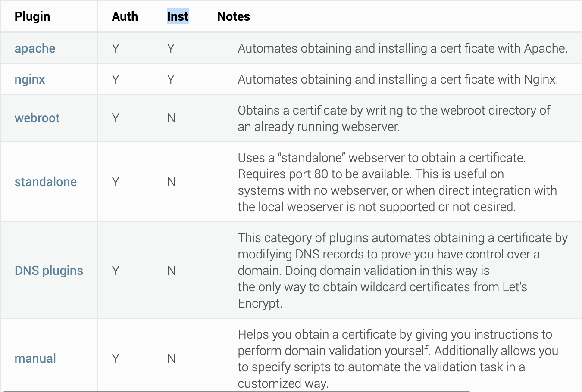Image resolution: width=582 pixels, height=392 pixels.
Task: Click the note requiring port 80
Action: 397,182
